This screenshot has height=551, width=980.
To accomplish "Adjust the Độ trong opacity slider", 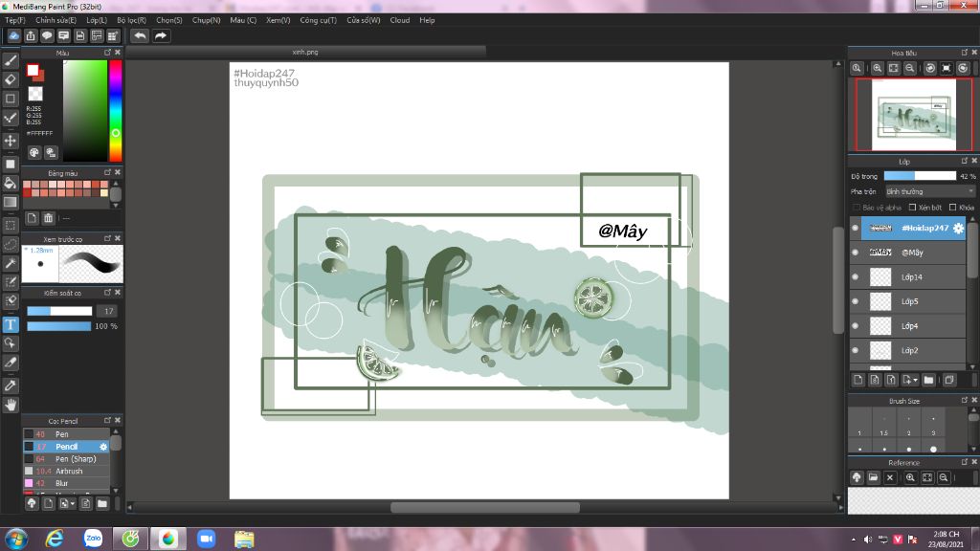I will [920, 176].
